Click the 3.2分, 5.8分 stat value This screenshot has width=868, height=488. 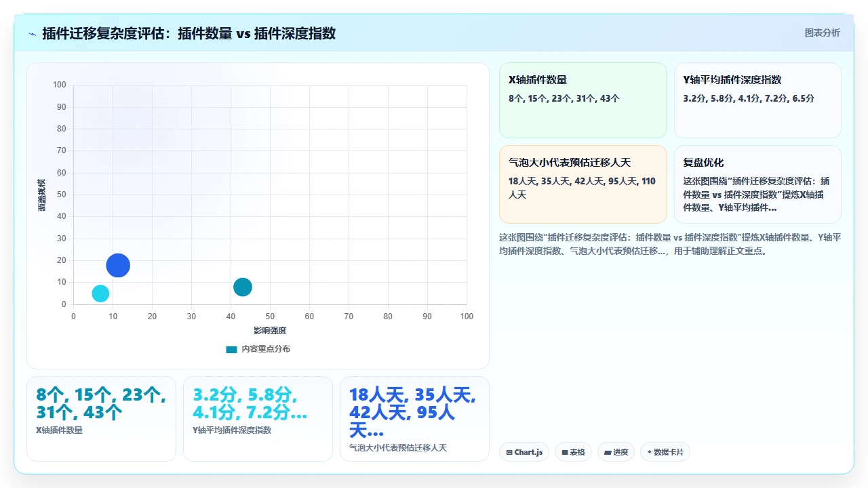point(250,404)
